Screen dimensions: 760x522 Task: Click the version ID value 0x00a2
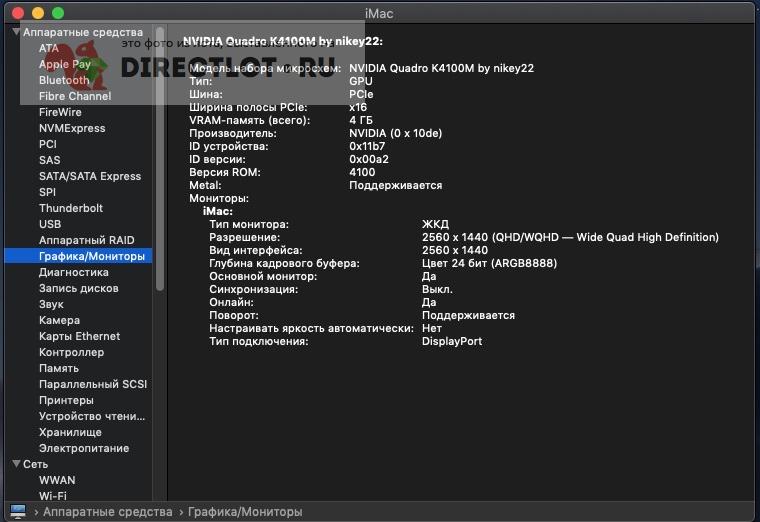[369, 159]
